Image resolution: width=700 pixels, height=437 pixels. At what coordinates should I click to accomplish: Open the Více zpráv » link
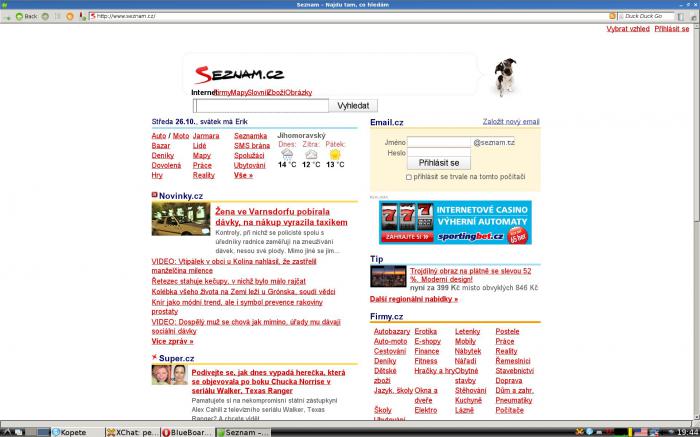[x=172, y=341]
